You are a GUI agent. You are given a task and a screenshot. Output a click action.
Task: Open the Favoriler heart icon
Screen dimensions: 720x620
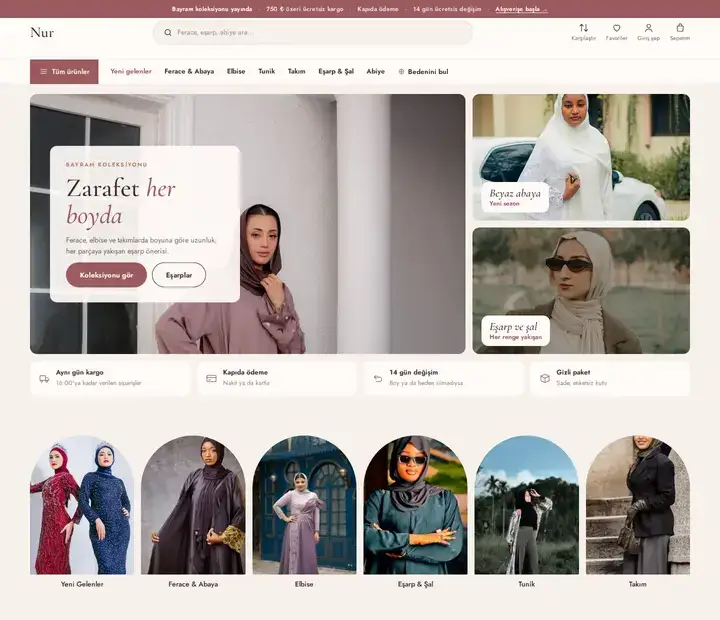tap(616, 28)
